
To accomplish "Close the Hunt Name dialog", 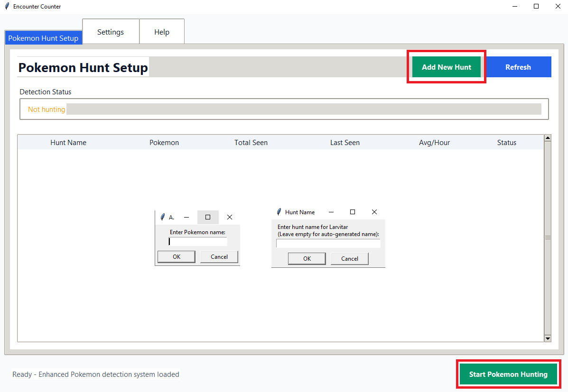I will pyautogui.click(x=374, y=212).
